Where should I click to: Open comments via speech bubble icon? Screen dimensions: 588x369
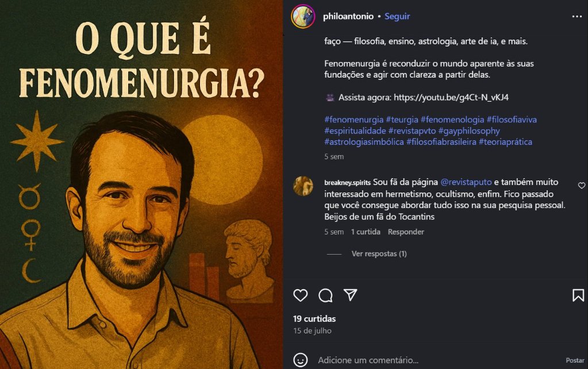325,295
